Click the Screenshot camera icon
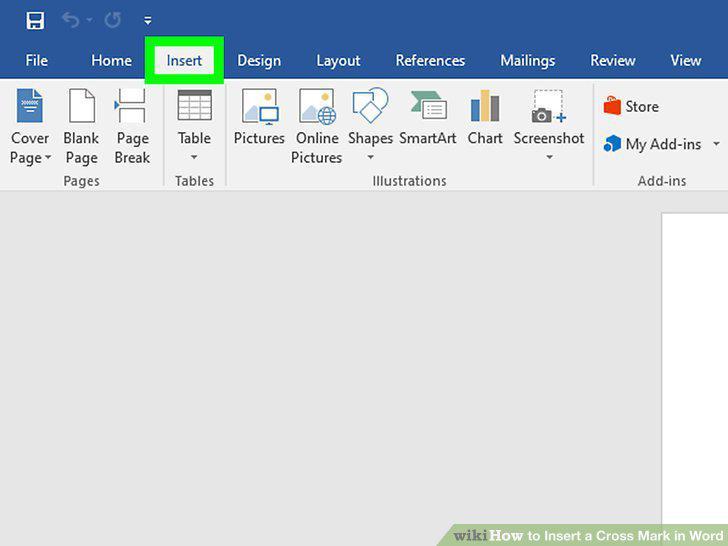Viewport: 728px width, 546px height. pos(549,106)
